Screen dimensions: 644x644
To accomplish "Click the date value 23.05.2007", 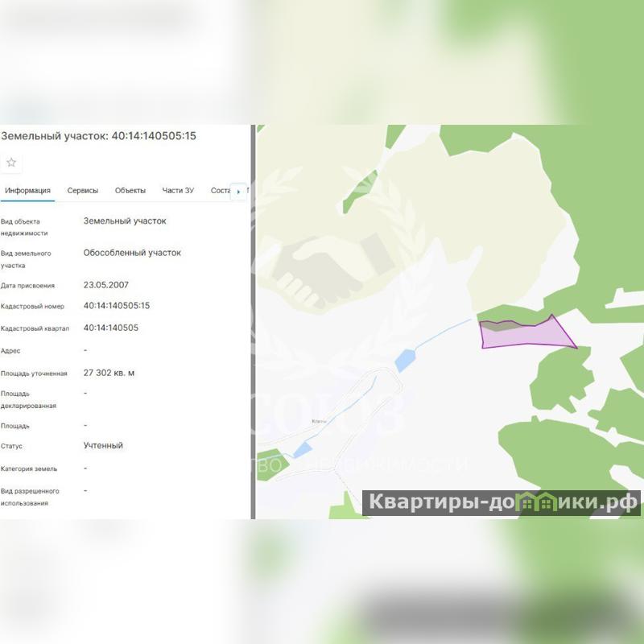I will [106, 285].
